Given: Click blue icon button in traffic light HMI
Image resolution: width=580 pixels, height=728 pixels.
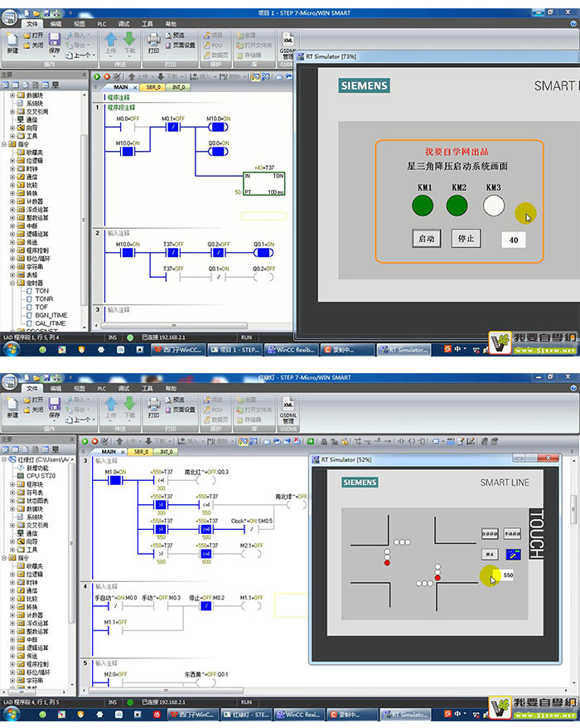Looking at the screenshot, I should pyautogui.click(x=513, y=554).
